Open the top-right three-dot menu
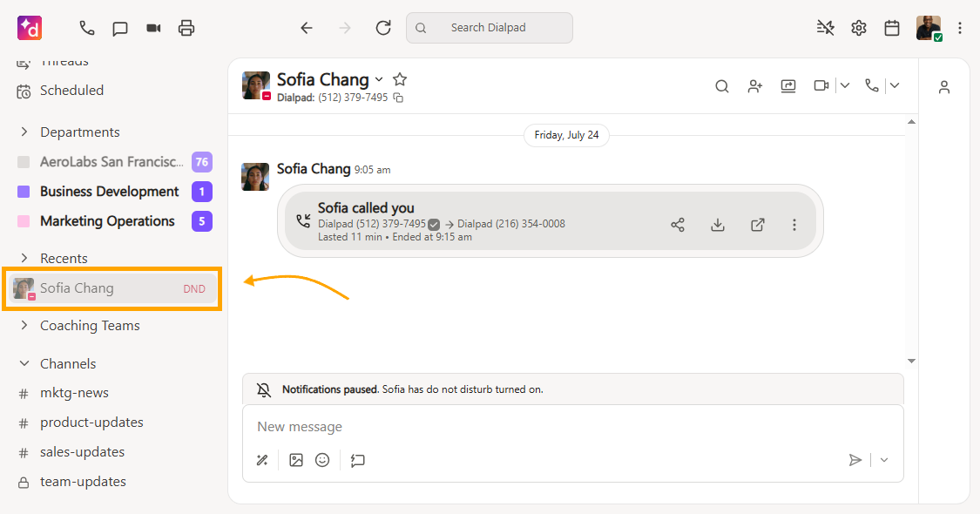Image resolution: width=980 pixels, height=514 pixels. point(959,28)
